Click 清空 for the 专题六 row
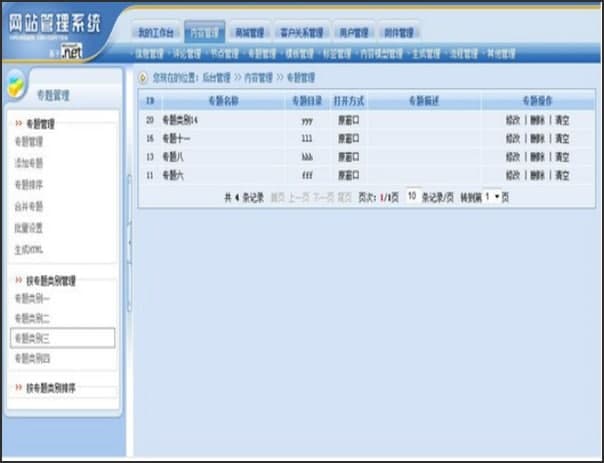 562,175
